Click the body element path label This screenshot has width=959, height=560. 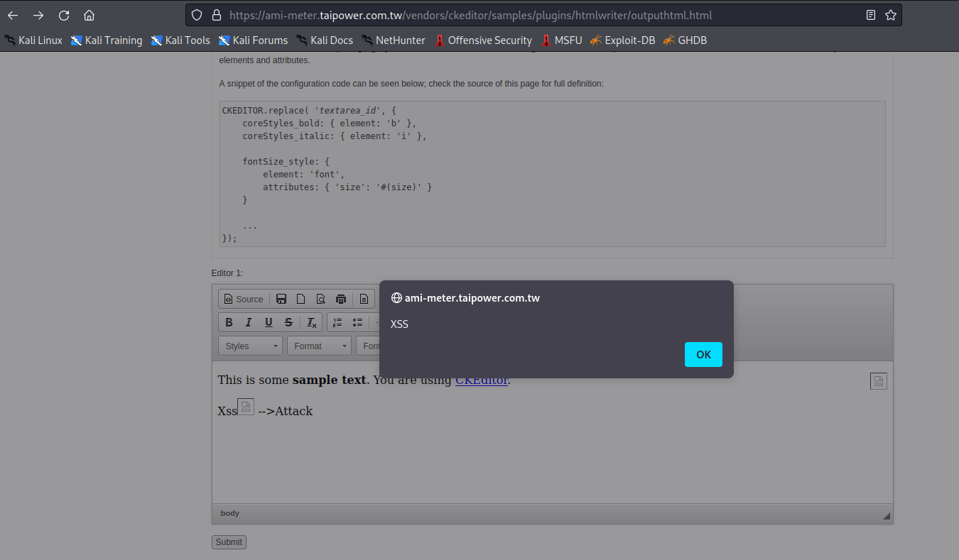[229, 513]
